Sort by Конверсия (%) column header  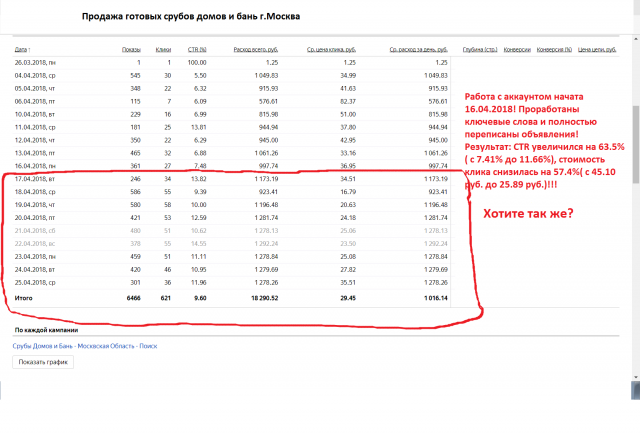click(554, 49)
